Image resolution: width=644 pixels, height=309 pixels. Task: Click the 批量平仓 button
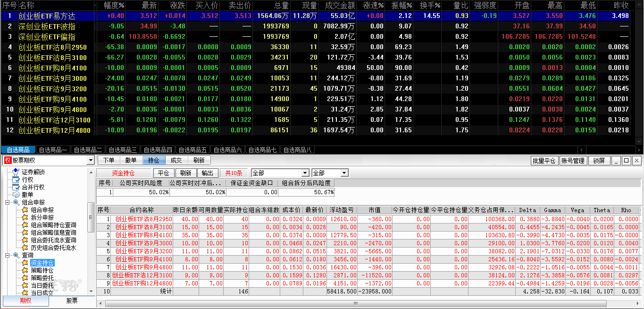tap(544, 161)
